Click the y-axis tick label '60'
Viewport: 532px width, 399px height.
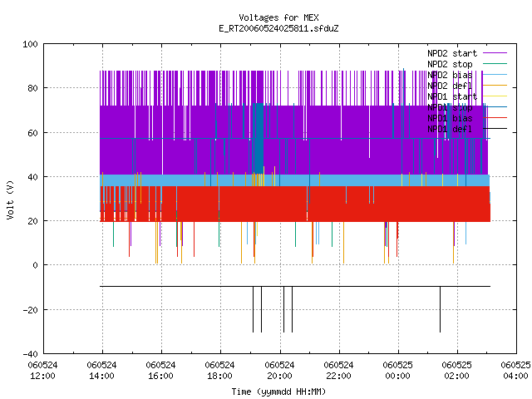33,133
